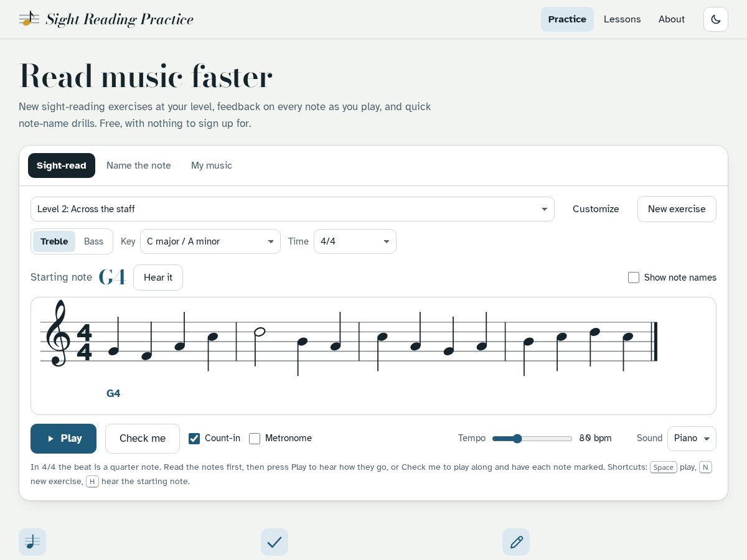The width and height of the screenshot is (747, 560).
Task: Click the treble clef on the staff
Action: 59,334
